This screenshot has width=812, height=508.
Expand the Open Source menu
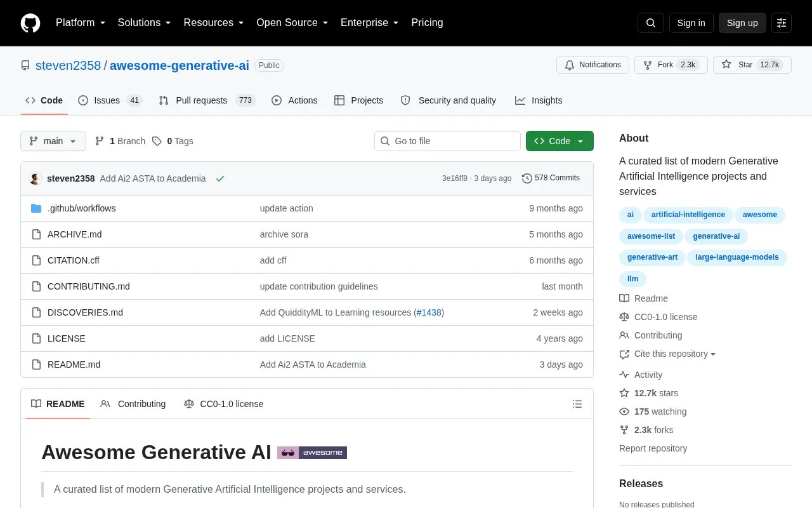point(292,23)
